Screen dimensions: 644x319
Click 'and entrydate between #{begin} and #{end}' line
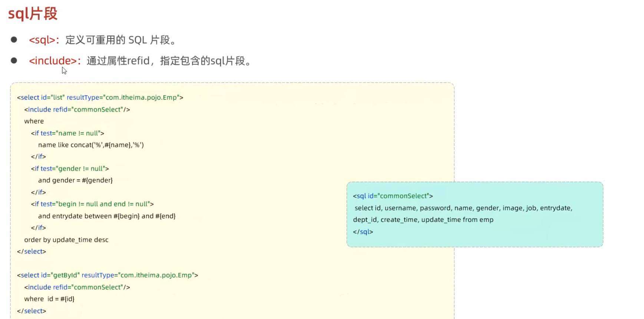coord(107,216)
